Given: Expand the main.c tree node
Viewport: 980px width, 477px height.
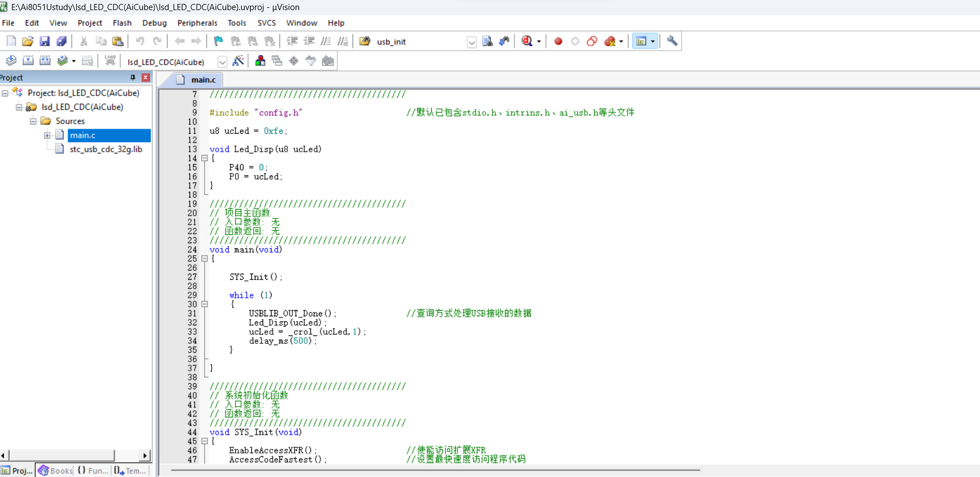Looking at the screenshot, I should coord(47,135).
